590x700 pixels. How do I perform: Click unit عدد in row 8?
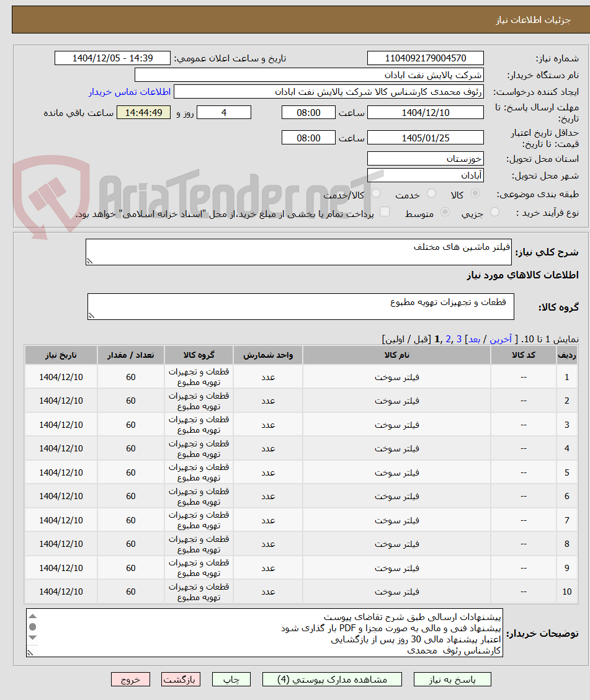tap(268, 544)
